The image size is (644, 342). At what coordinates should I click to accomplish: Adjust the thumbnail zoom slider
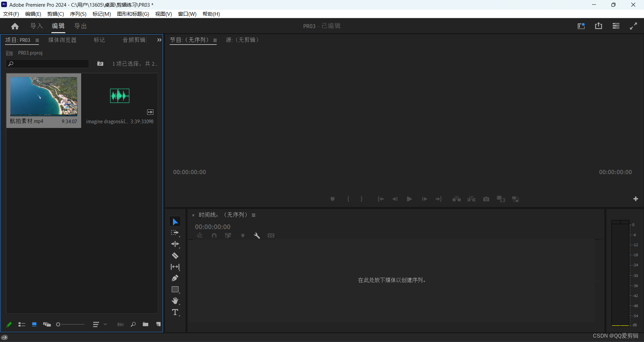(70, 324)
